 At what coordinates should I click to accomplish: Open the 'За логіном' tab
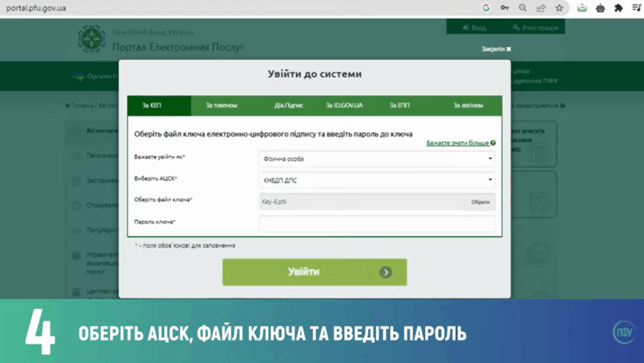pyautogui.click(x=468, y=106)
